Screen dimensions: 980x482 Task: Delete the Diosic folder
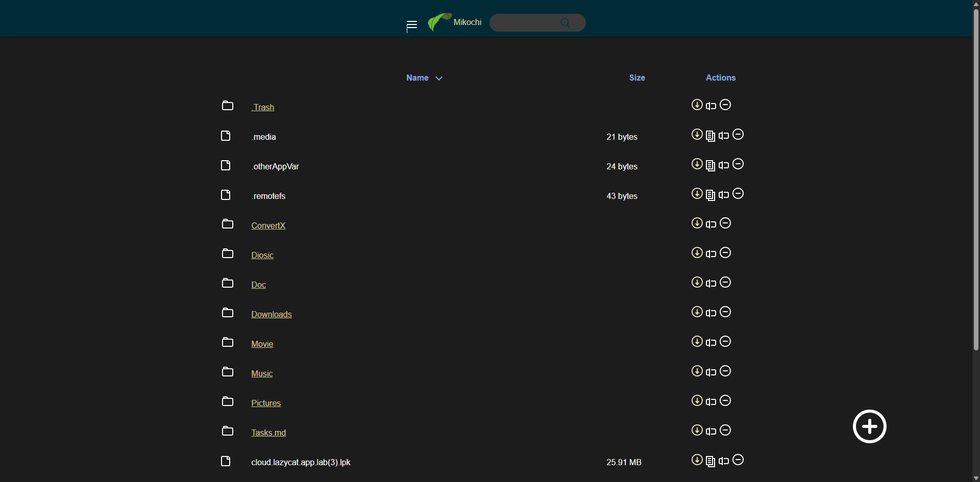coord(725,253)
